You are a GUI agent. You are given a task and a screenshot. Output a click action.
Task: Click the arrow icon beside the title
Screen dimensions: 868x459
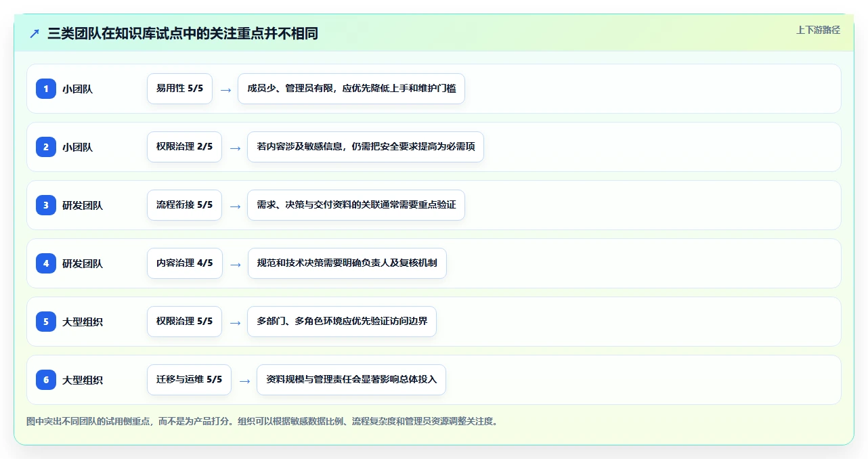35,33
